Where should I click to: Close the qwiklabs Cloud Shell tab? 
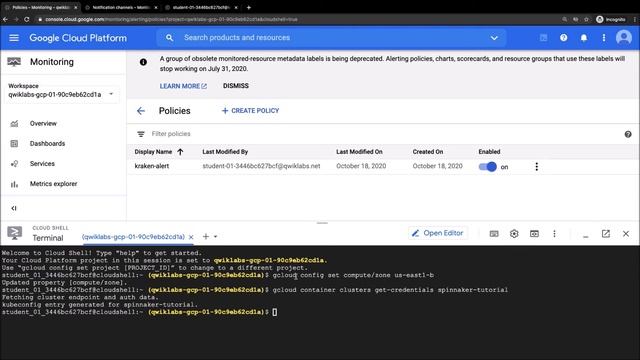(191, 237)
